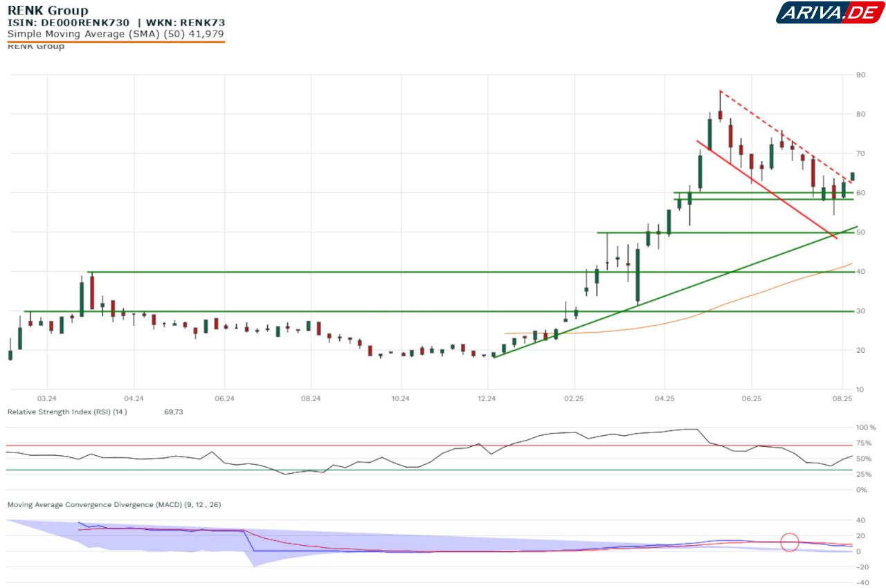Click the 60 label on the price axis
This screenshot has width=886, height=588.
[x=861, y=193]
